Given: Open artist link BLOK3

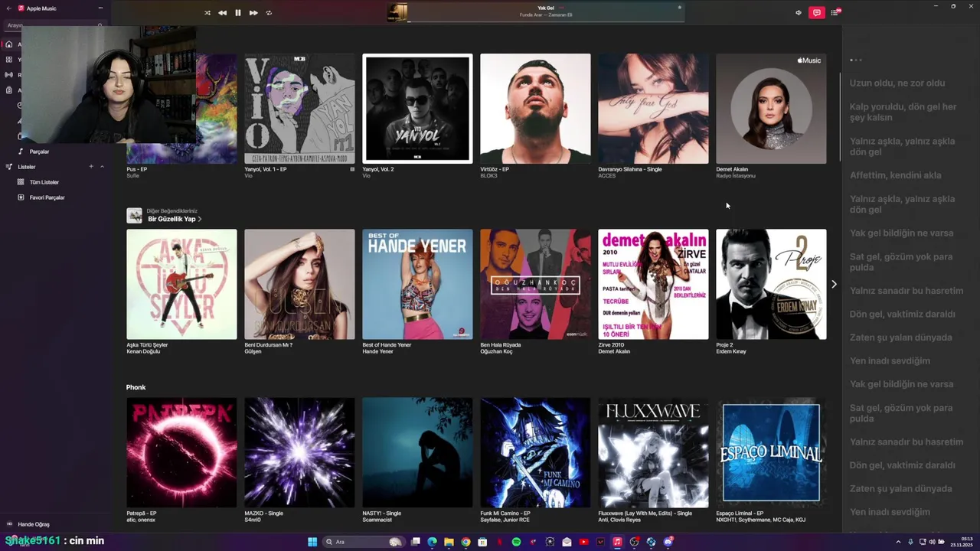Looking at the screenshot, I should coord(488,176).
